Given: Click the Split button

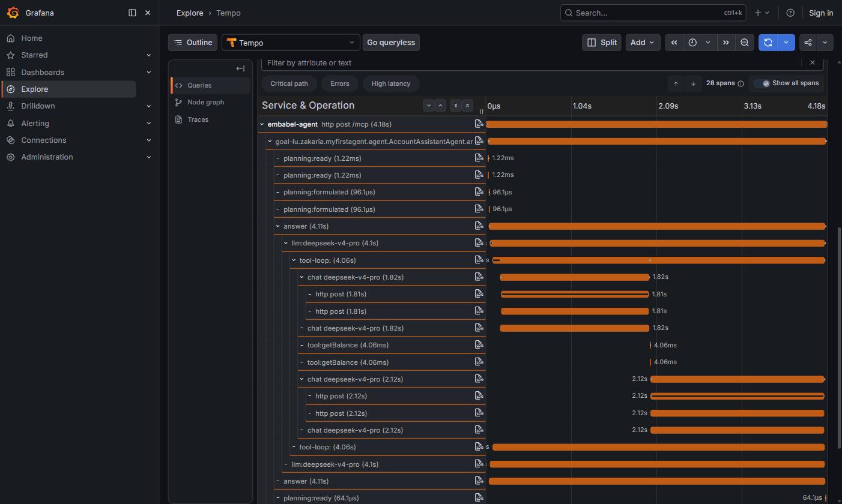Looking at the screenshot, I should [x=602, y=43].
